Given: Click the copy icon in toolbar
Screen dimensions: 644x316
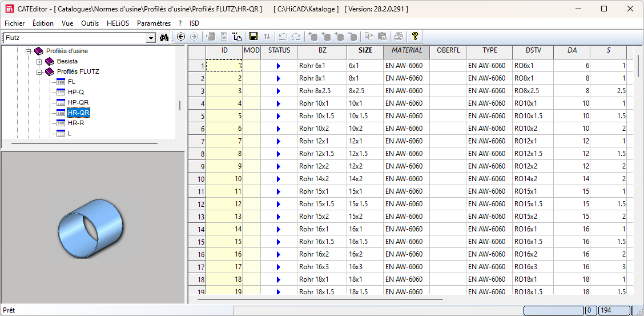Looking at the screenshot, I should tap(369, 37).
